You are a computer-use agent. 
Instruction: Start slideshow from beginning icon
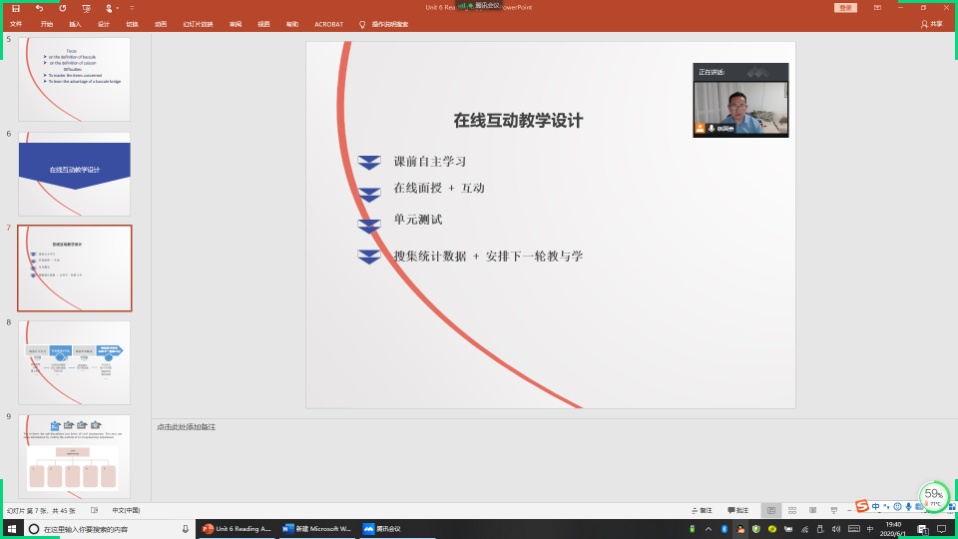(x=86, y=8)
